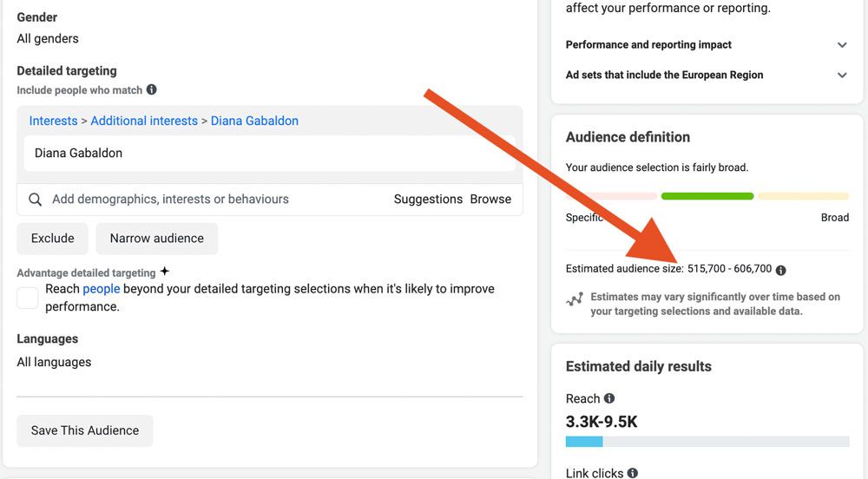Click the info icon beside Reach
The width and height of the screenshot is (868, 479).
[609, 398]
